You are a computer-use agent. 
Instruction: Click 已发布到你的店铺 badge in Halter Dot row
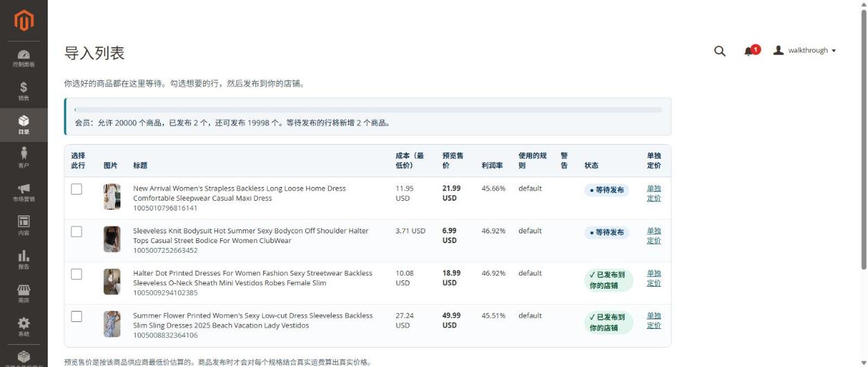tap(609, 280)
